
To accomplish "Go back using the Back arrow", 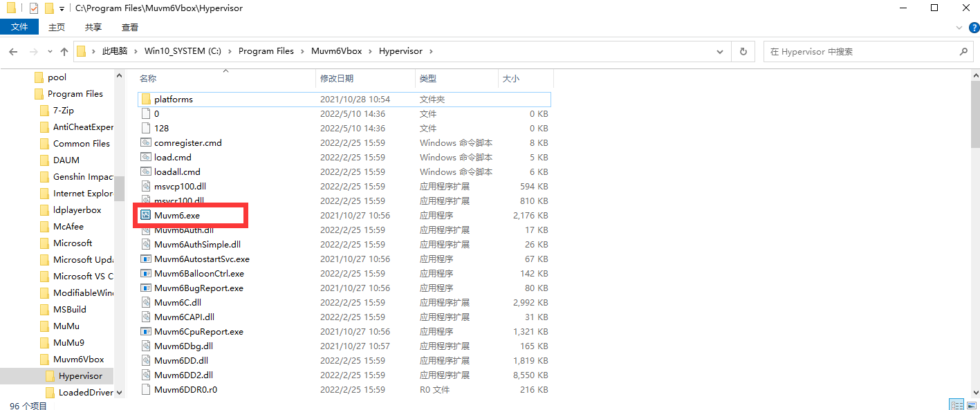I will tap(13, 52).
